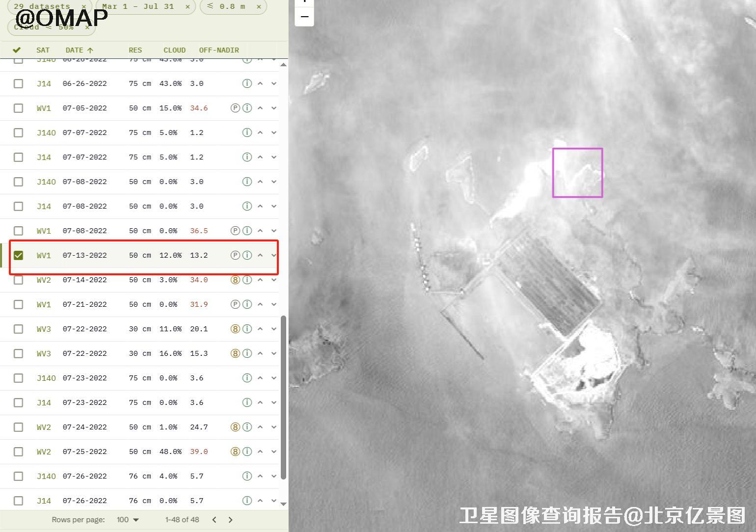
Task: Tick the J14 07-08-2022 dataset checkbox
Action: click(18, 206)
